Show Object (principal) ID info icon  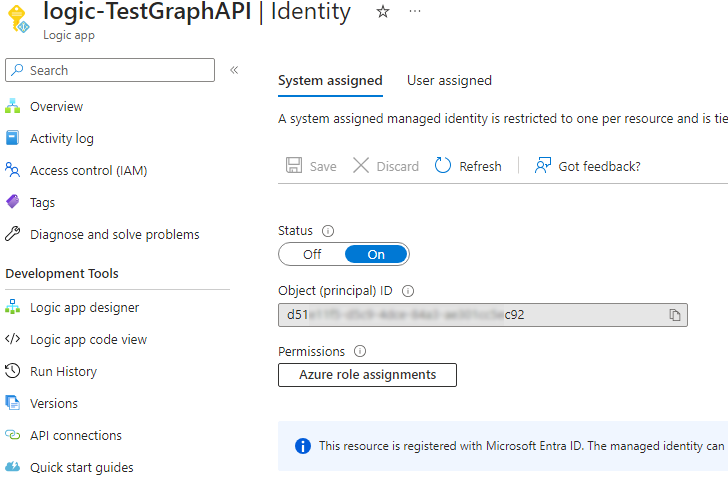point(408,291)
